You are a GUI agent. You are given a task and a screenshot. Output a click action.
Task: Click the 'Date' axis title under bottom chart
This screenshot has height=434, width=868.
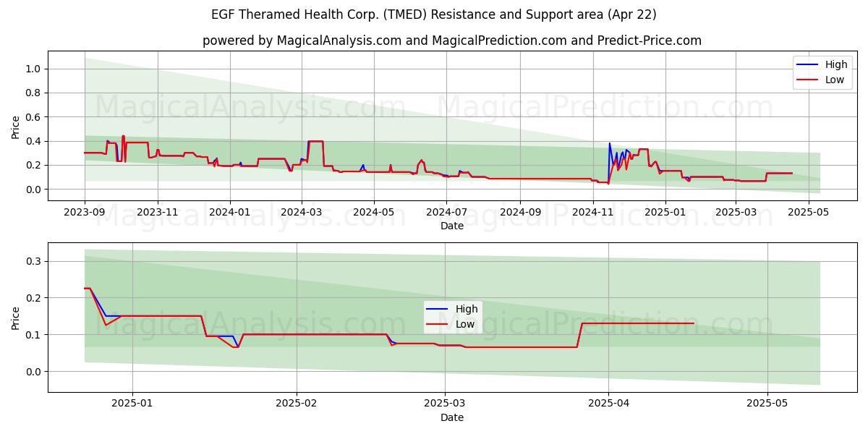(452, 418)
